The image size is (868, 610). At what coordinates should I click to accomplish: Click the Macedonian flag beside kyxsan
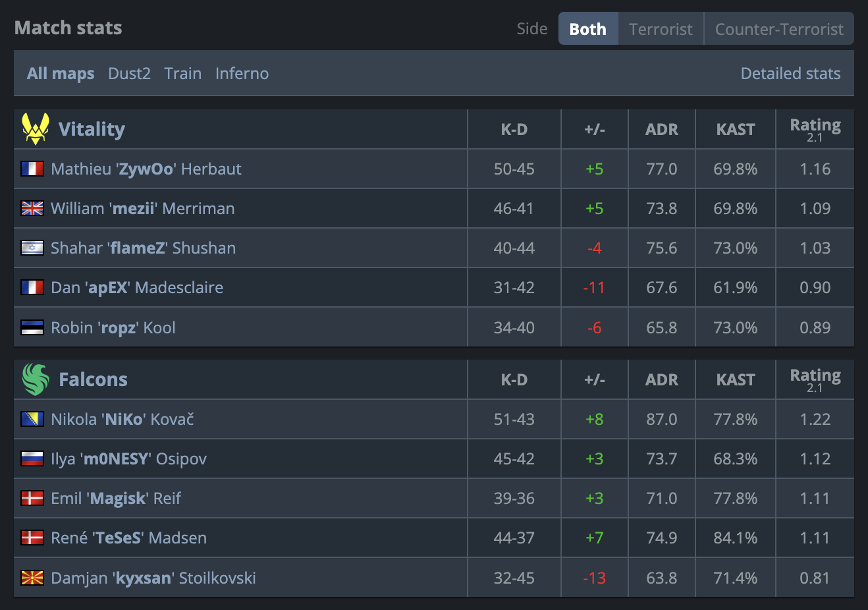32,578
